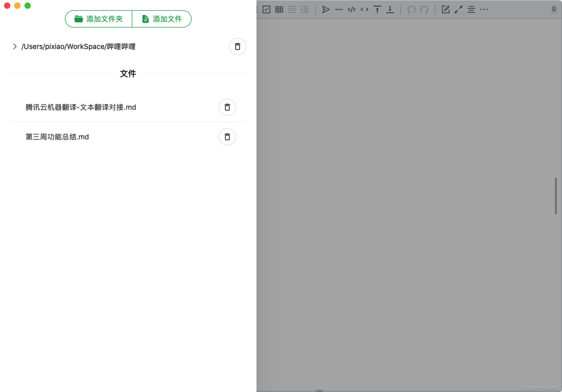Open the more options ellipsis menu
562x392 pixels.
(484, 10)
